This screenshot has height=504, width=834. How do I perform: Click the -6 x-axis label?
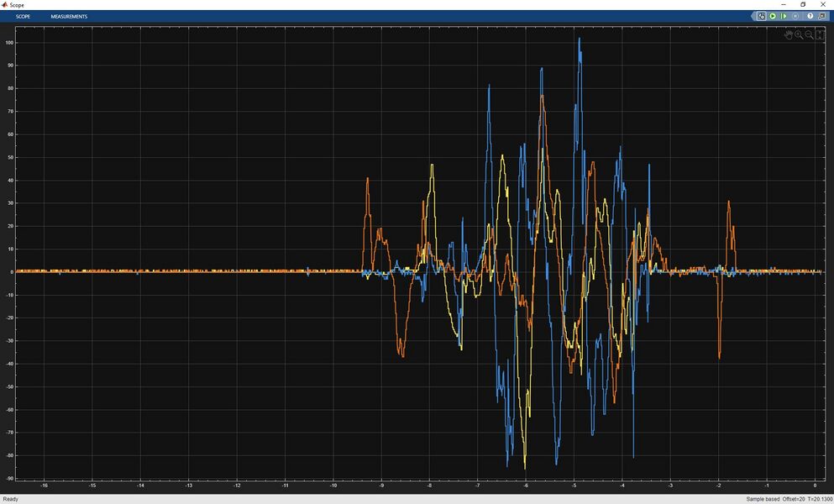pyautogui.click(x=526, y=486)
